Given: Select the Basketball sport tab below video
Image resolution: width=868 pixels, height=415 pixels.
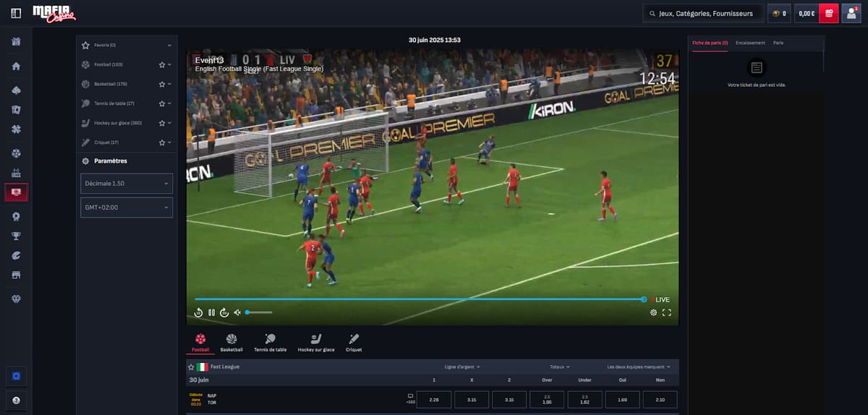Looking at the screenshot, I should 231,342.
